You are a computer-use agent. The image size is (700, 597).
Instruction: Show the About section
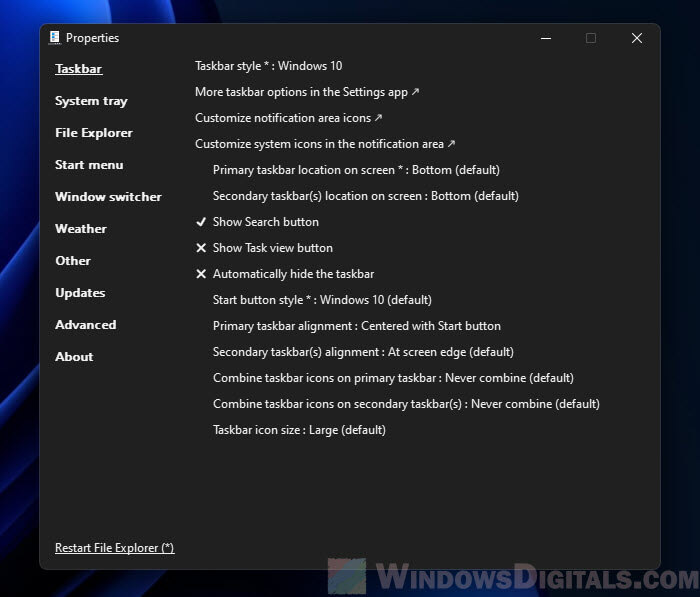(x=74, y=357)
